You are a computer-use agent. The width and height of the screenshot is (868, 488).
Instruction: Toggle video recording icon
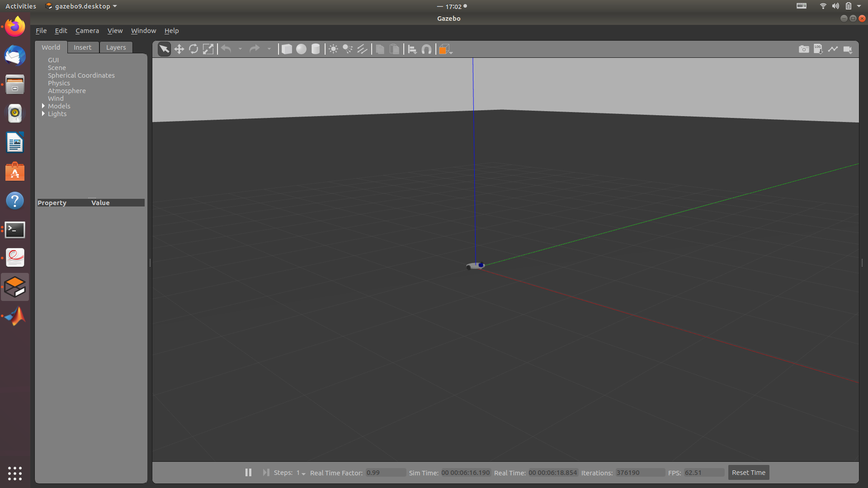(x=848, y=49)
